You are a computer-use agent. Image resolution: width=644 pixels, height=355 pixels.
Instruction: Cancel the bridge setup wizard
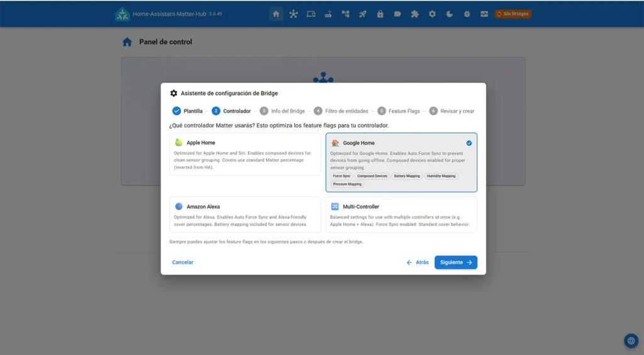click(x=183, y=262)
